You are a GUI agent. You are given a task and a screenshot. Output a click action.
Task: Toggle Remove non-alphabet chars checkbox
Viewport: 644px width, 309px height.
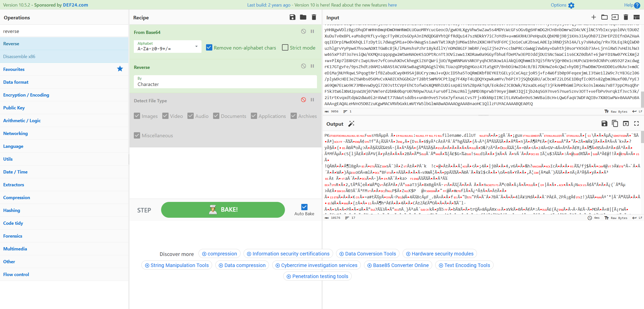click(209, 48)
